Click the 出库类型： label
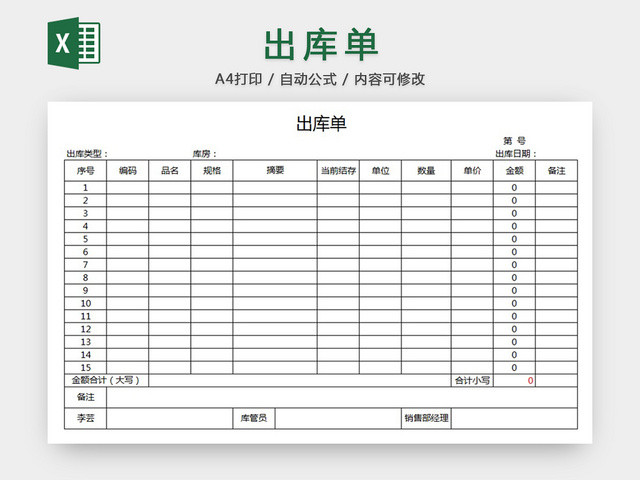Viewport: 640px width, 480px height. [x=87, y=154]
